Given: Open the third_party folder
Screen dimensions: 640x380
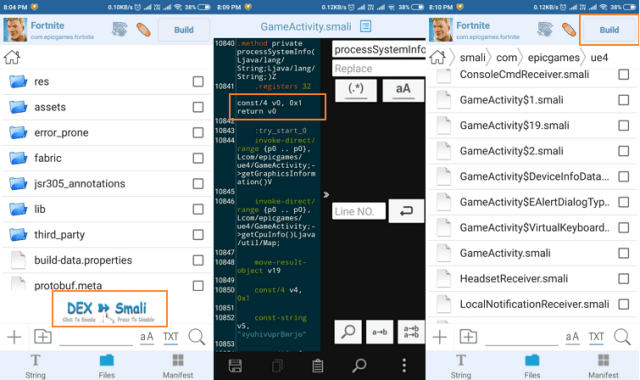Looking at the screenshot, I should coord(106,235).
